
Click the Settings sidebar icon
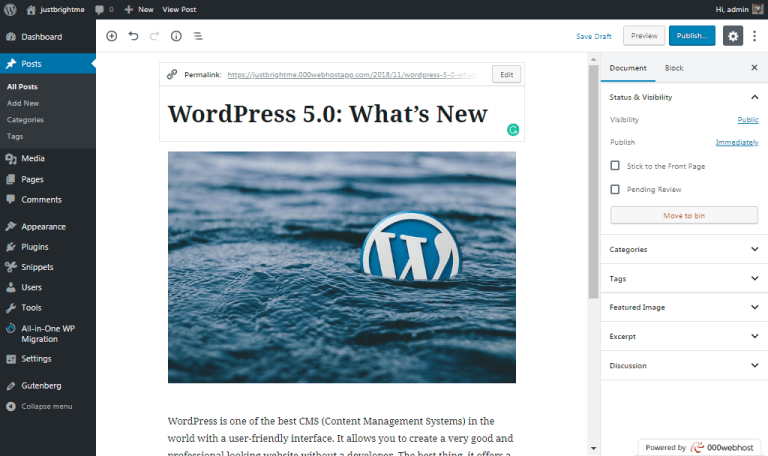[11, 359]
